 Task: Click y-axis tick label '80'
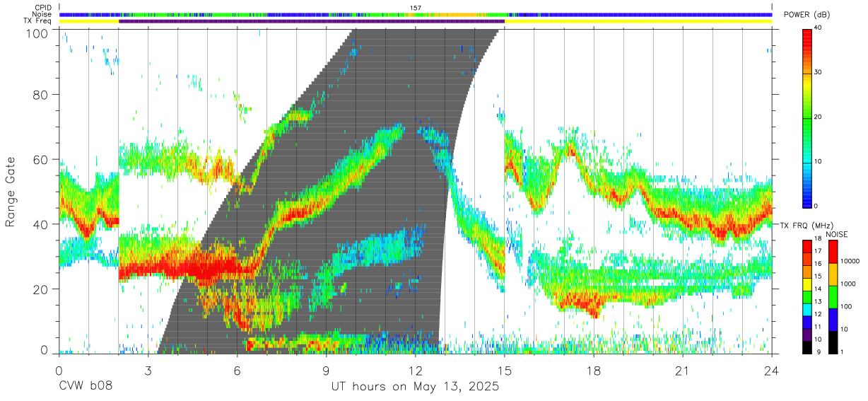(x=41, y=95)
